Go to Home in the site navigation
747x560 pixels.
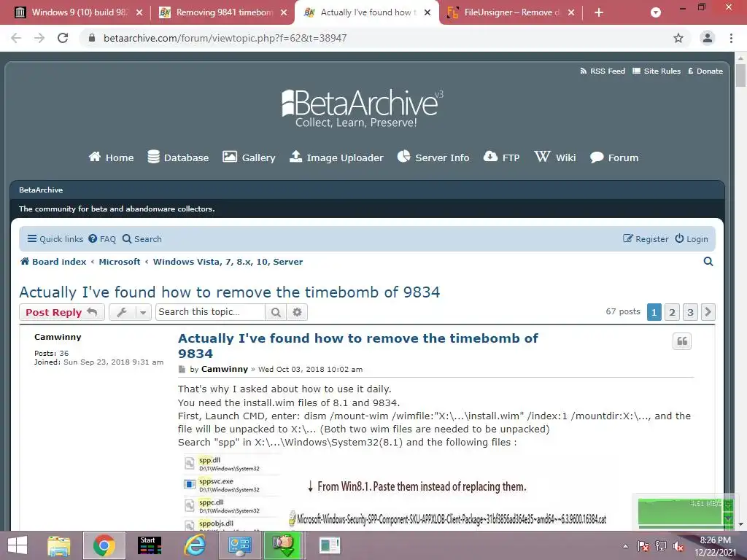click(111, 157)
